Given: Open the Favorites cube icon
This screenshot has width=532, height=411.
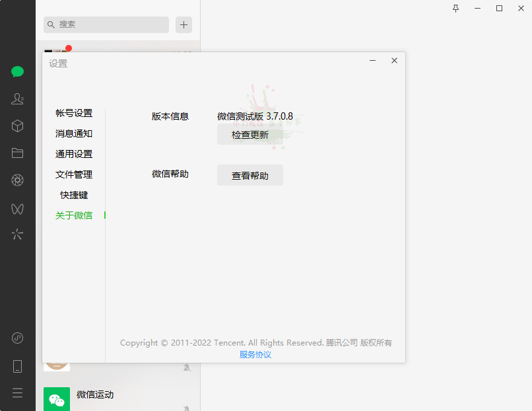Looking at the screenshot, I should coord(18,126).
